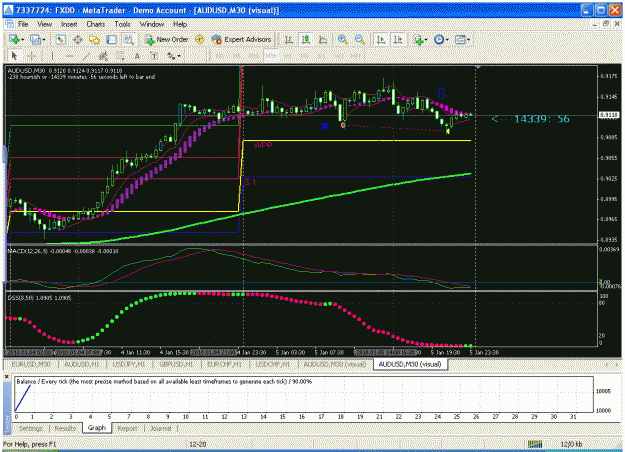
Task: Open the View menu
Action: 45,24
